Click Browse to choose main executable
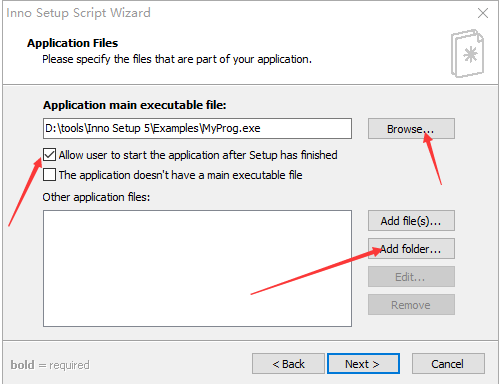Screen dimensions: 499x384 411,129
